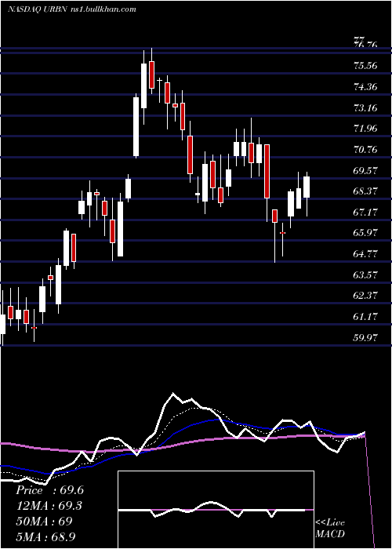392x549 pixels.
Task: Click inside the MACD inset chart box
Action: 216,510
